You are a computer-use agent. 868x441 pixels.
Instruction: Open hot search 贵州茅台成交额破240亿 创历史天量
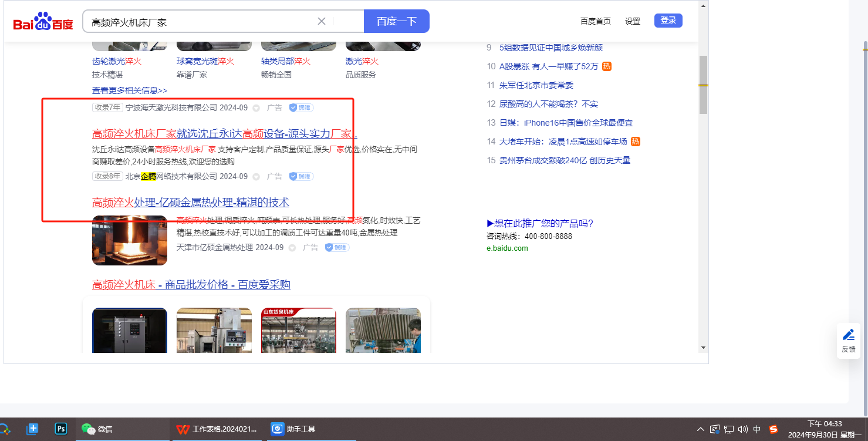point(565,160)
